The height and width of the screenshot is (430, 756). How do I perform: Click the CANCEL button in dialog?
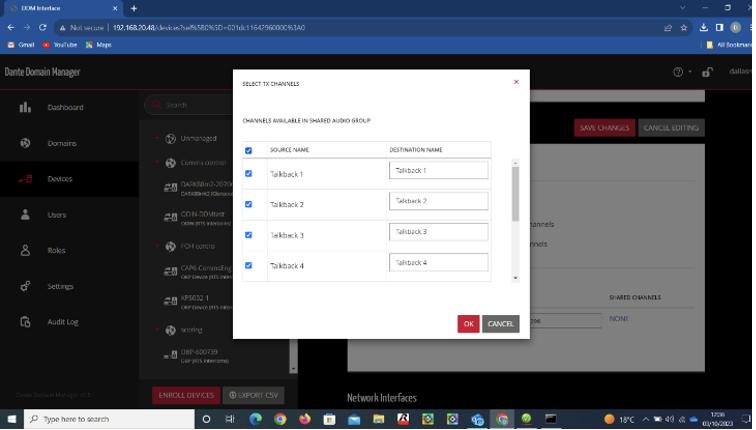click(x=500, y=324)
